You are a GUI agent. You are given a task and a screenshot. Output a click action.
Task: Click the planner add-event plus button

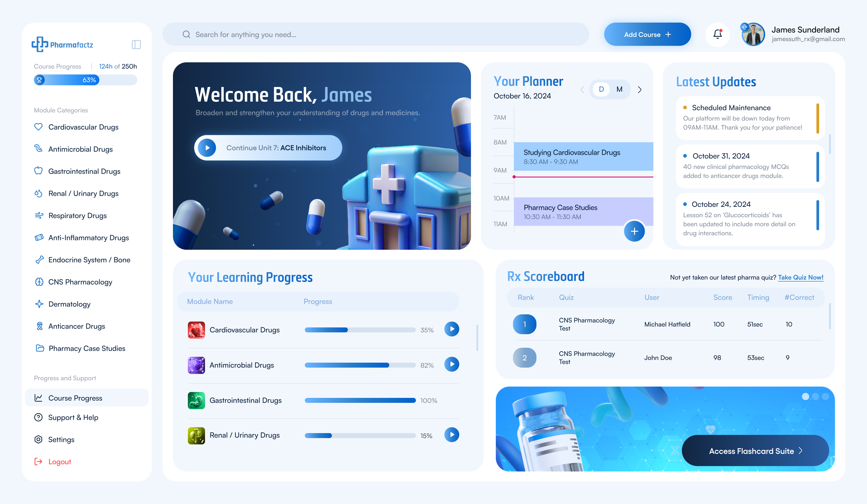634,231
